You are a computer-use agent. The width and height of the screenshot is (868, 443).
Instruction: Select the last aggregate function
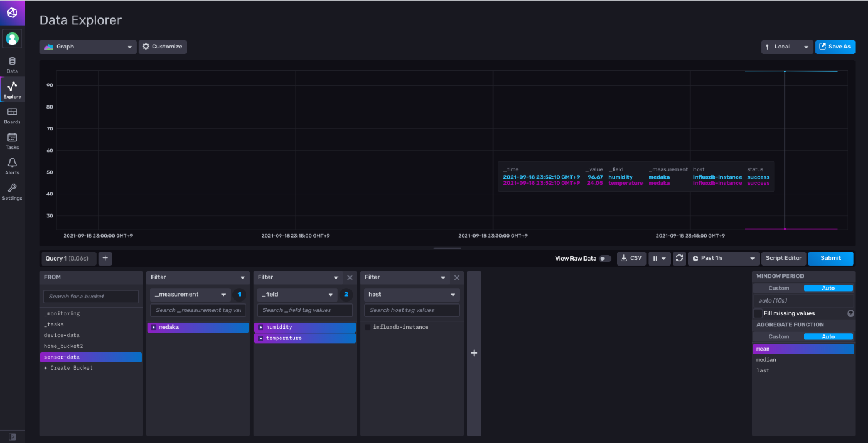tap(804, 370)
